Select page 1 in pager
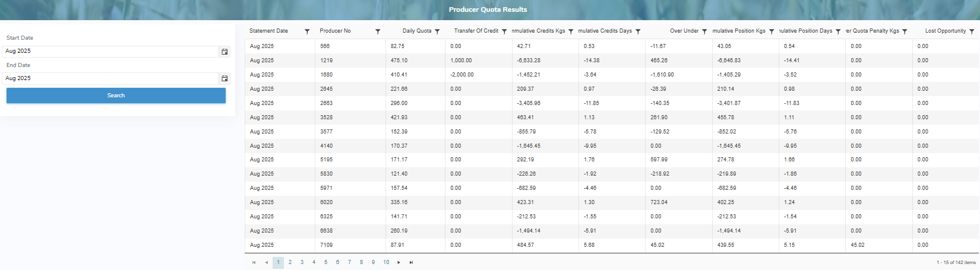This screenshot has width=980, height=270. [x=278, y=262]
